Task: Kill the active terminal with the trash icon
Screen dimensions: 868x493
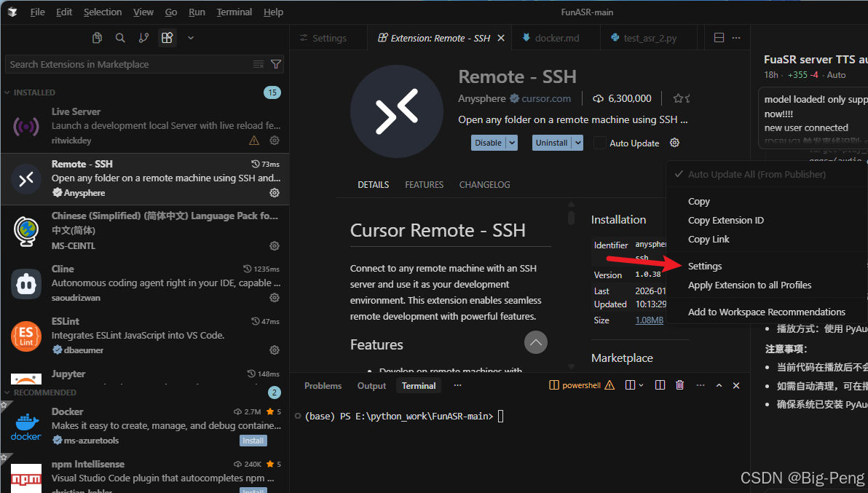Action: click(679, 385)
